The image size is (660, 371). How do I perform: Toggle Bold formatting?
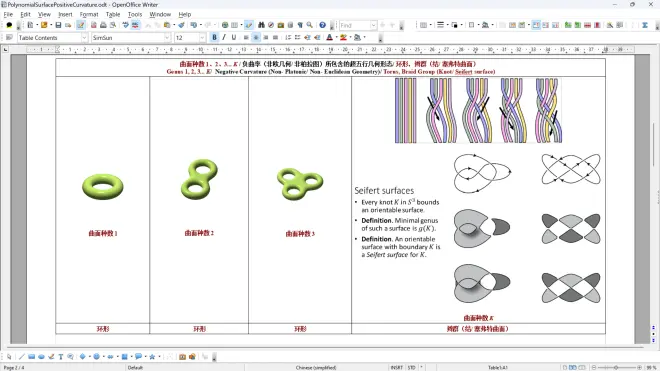coord(214,37)
